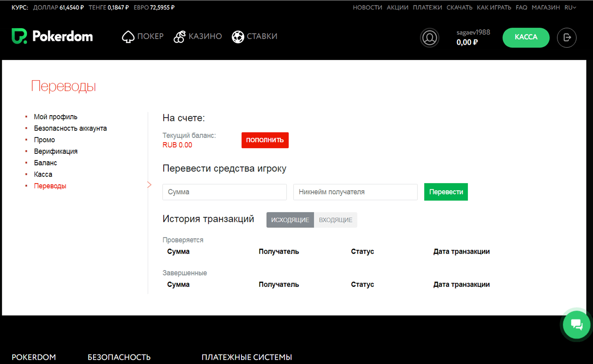Select Переводы in sidebar
Screen dimensions: 593x364
pyautogui.click(x=50, y=186)
